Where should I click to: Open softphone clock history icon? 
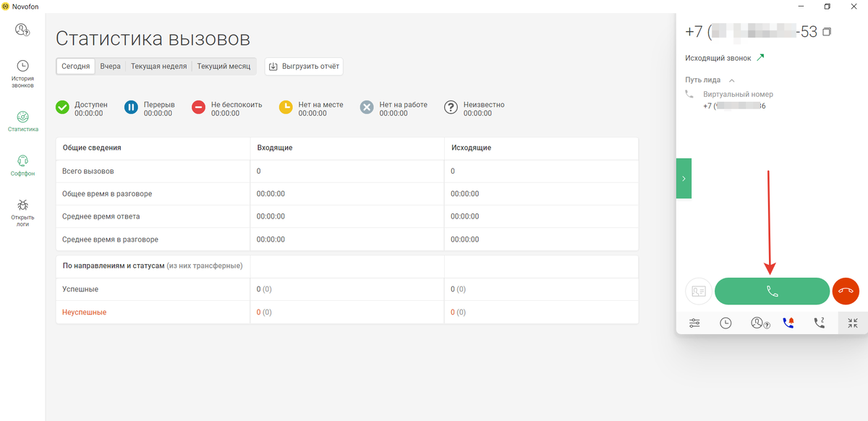pos(726,323)
